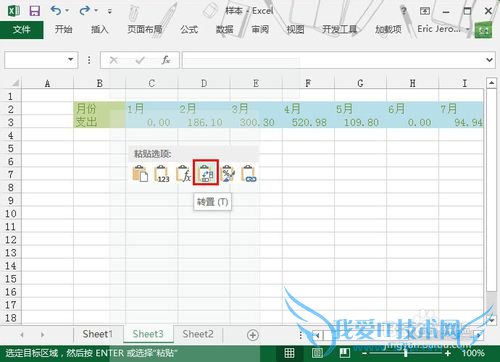Open Ribbon Display Options icon
This screenshot has height=362, width=500.
[x=425, y=11]
